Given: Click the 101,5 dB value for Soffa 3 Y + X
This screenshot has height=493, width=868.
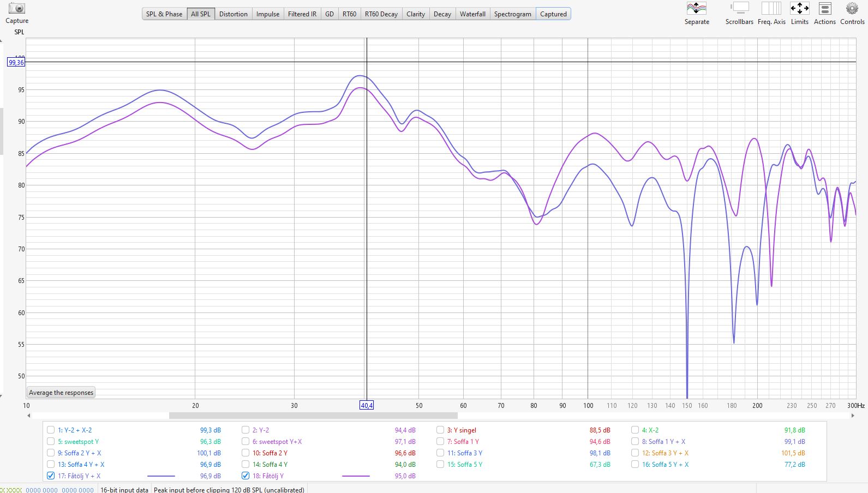Looking at the screenshot, I should [x=793, y=453].
